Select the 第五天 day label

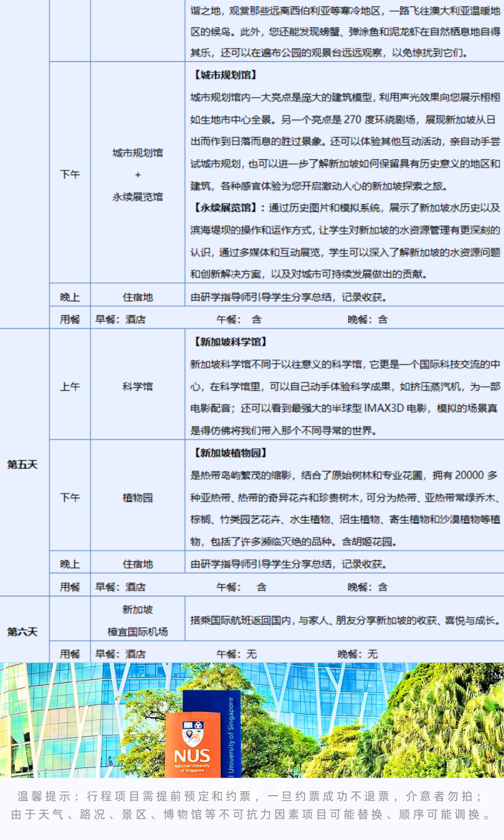[22, 465]
